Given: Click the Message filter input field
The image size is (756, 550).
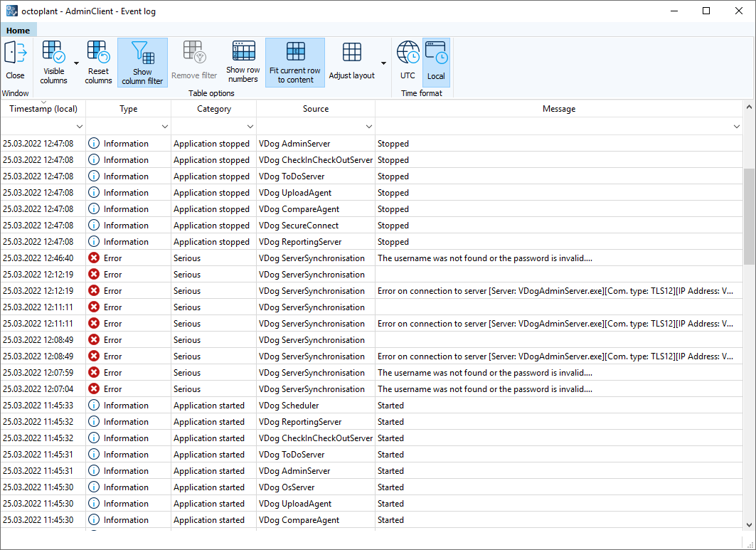Looking at the screenshot, I should tap(555, 126).
